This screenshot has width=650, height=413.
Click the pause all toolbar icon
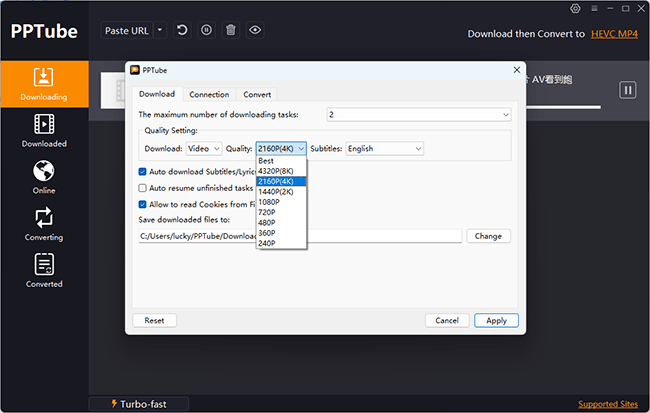point(206,30)
